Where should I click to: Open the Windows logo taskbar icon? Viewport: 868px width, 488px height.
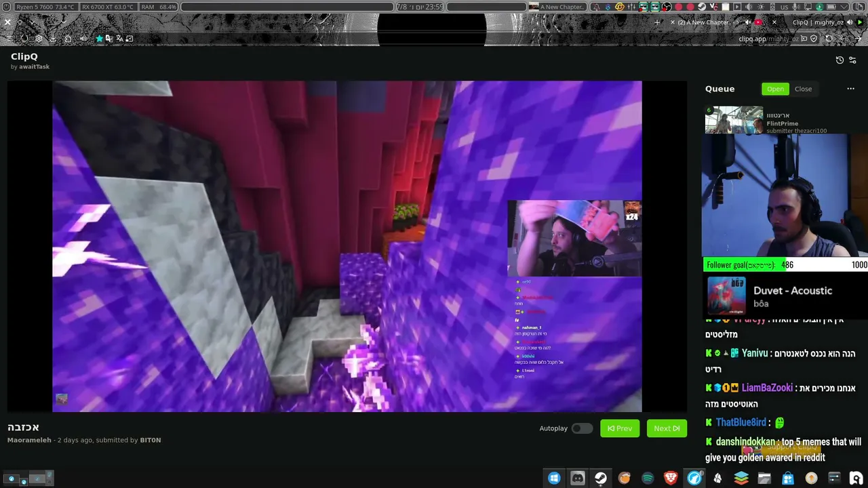coord(554,478)
